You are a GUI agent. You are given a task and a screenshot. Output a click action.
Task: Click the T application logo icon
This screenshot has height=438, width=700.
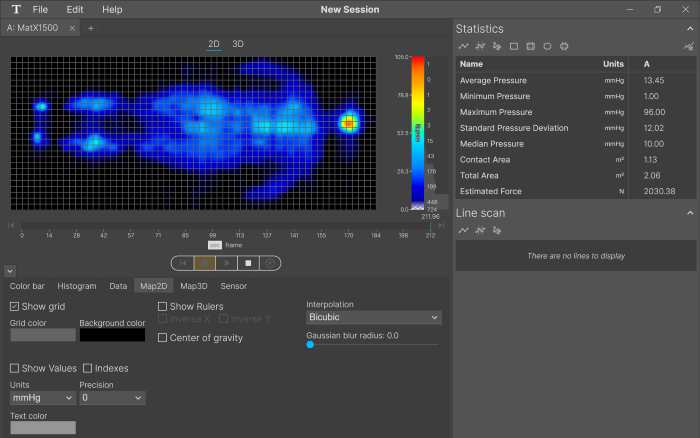tap(16, 9)
